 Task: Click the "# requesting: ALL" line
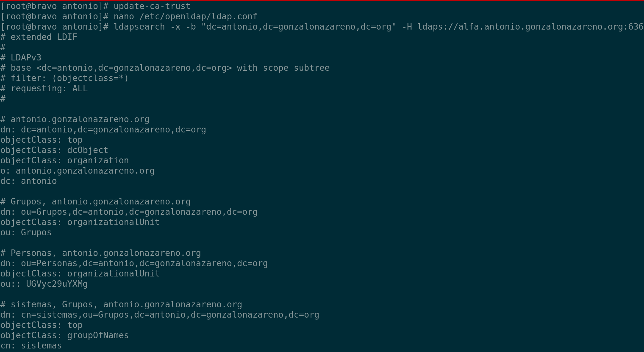pos(44,88)
